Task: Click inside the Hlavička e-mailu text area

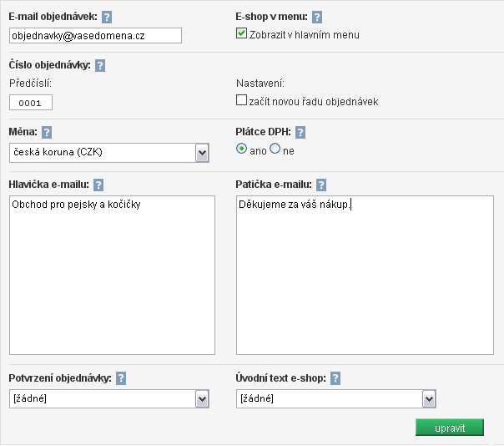Action: (112, 275)
